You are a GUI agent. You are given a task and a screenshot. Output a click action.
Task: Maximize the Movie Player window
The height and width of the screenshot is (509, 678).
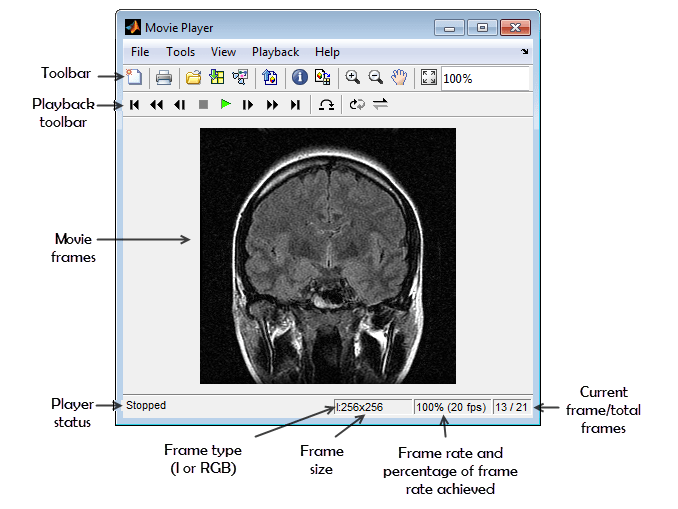click(482, 28)
